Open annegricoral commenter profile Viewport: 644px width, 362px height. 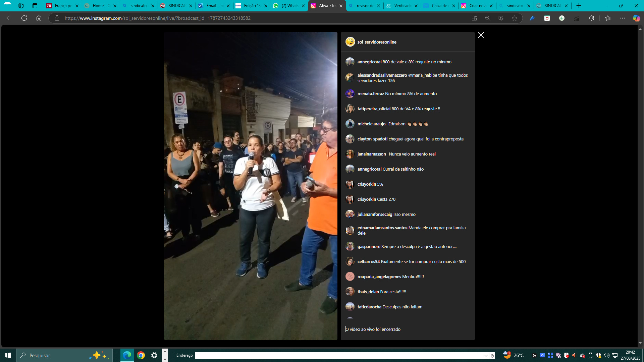click(369, 62)
